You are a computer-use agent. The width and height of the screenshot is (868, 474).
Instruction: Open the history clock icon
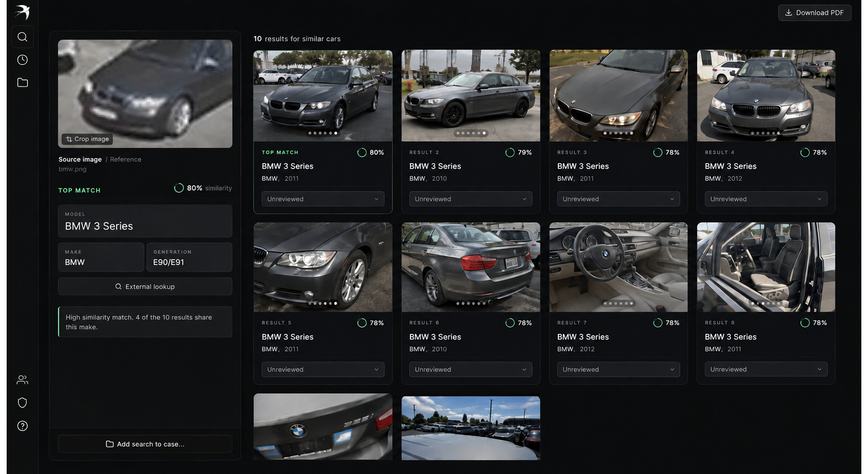click(23, 60)
